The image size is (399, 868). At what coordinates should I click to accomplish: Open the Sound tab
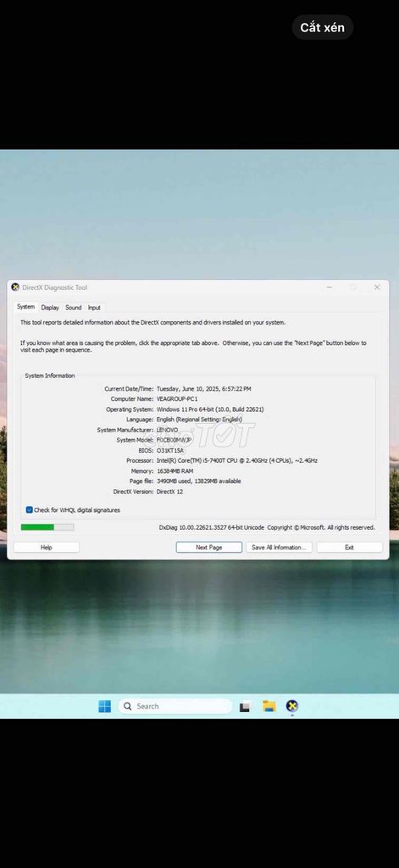[73, 307]
